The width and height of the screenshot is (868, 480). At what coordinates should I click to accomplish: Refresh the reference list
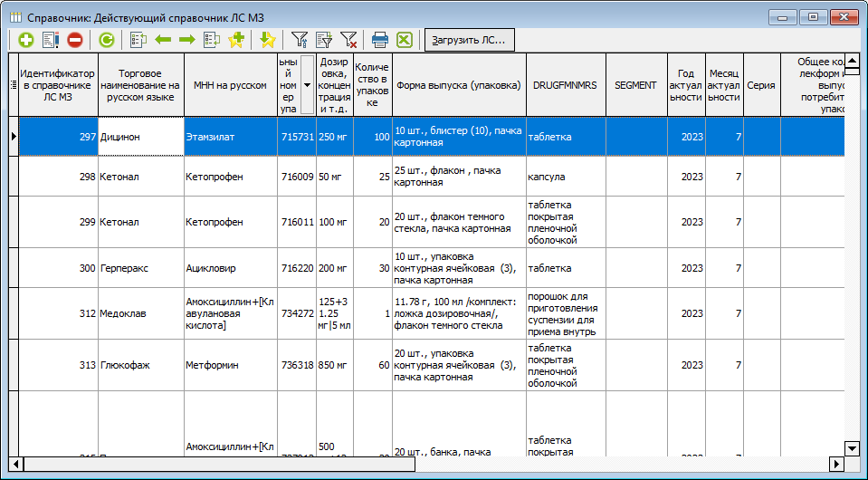[x=107, y=40]
